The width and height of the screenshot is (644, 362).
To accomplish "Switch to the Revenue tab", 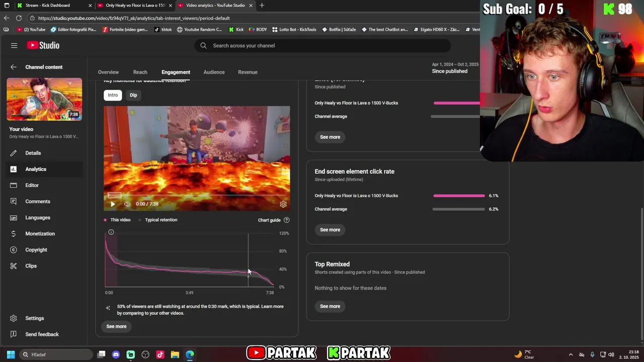I will pyautogui.click(x=248, y=72).
